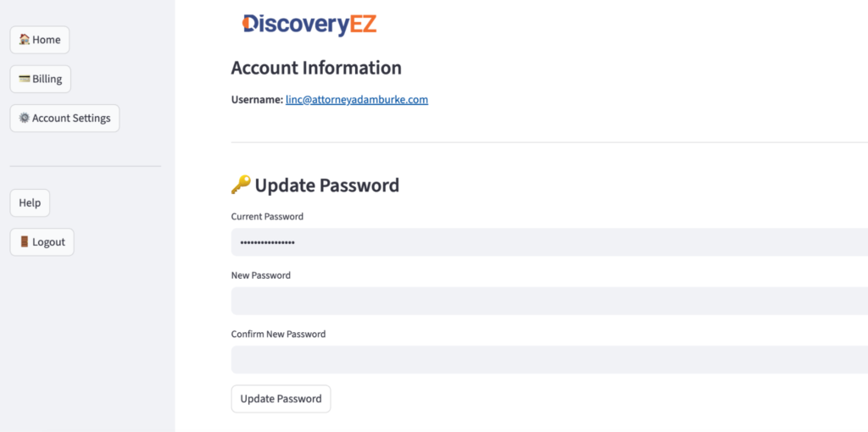Open the linc@attorneyadamburke.com email link
The height and width of the screenshot is (432, 868).
click(357, 100)
